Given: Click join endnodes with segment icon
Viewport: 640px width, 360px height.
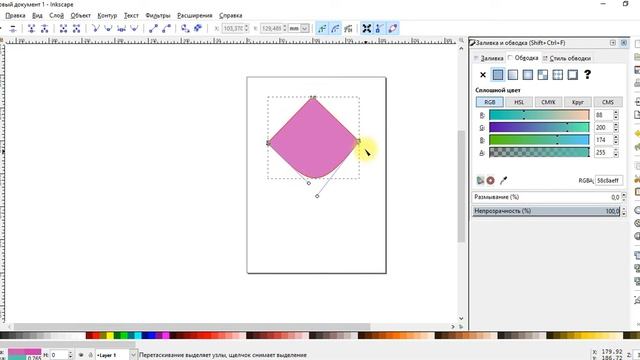Looking at the screenshot, I should click(63, 29).
